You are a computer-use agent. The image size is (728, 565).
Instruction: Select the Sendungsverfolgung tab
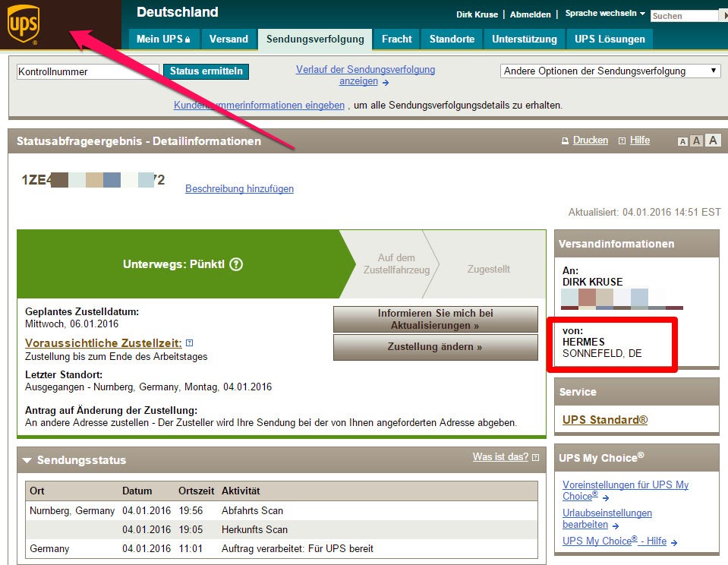point(315,39)
